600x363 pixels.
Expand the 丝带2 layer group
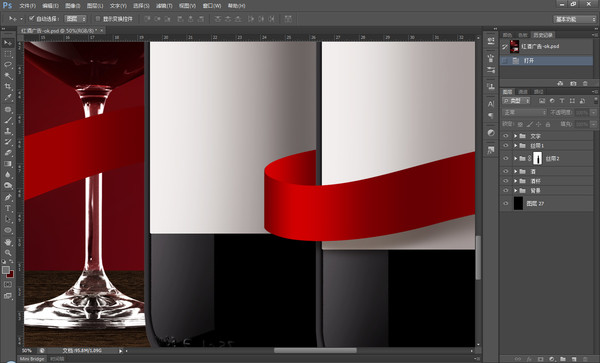[515, 158]
